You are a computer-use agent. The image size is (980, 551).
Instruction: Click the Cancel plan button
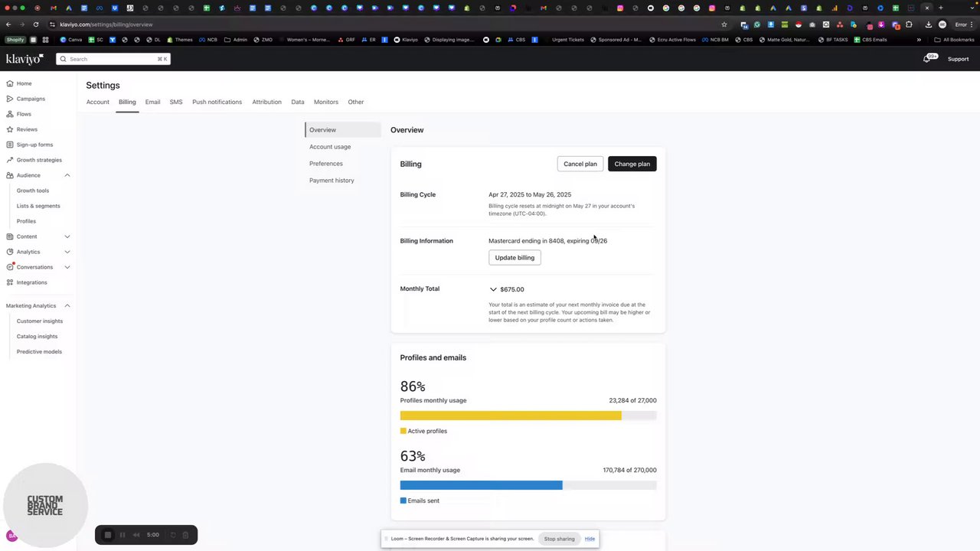coord(580,164)
